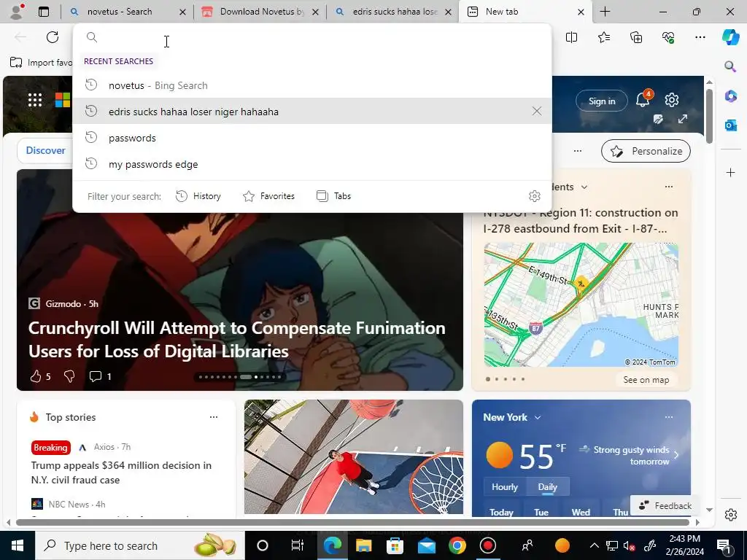Viewport: 747px width, 560px height.
Task: Click the Windows Start button
Action: click(x=18, y=545)
